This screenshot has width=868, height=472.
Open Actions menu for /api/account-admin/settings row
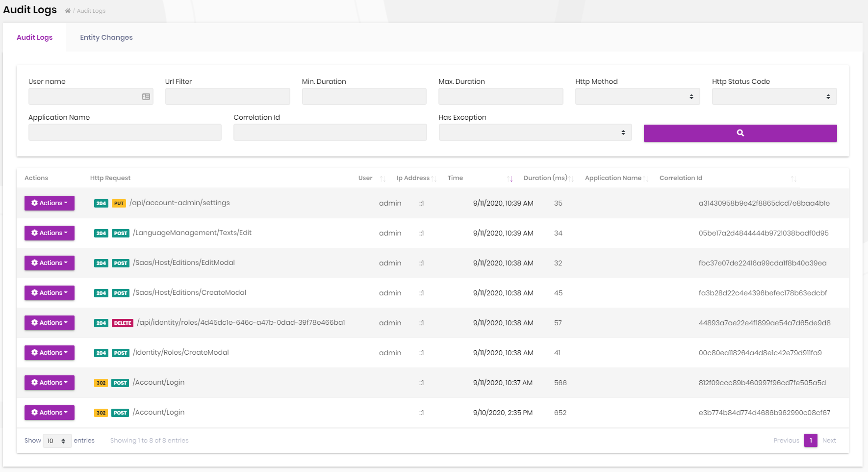(x=50, y=203)
